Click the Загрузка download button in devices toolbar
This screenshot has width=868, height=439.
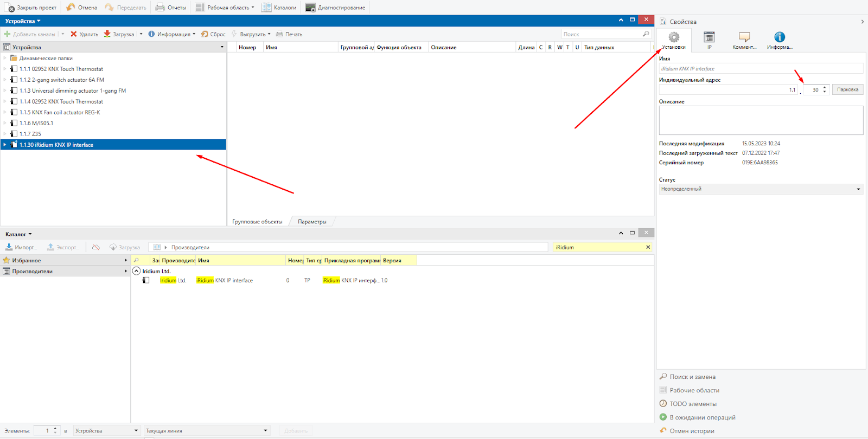[119, 34]
